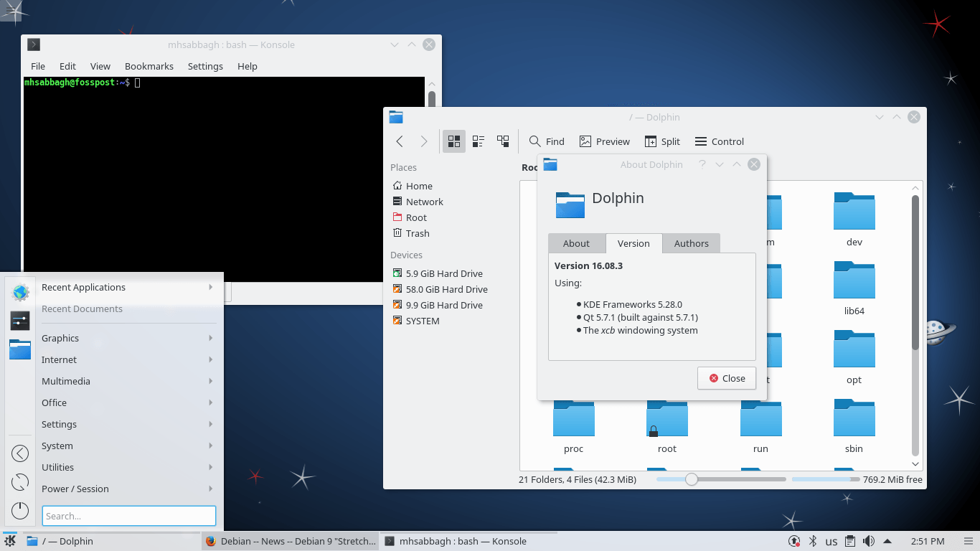Image resolution: width=980 pixels, height=551 pixels.
Task: Select the proc folder
Action: [x=573, y=427]
